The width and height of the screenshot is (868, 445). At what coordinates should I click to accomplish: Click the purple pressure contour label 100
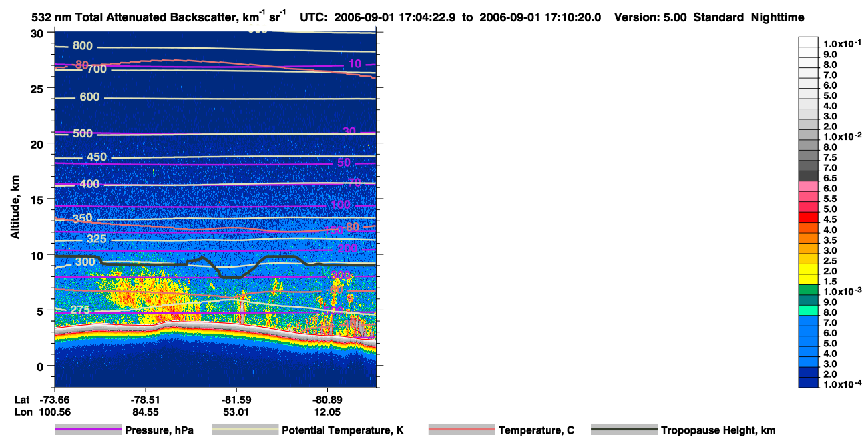[x=341, y=204]
